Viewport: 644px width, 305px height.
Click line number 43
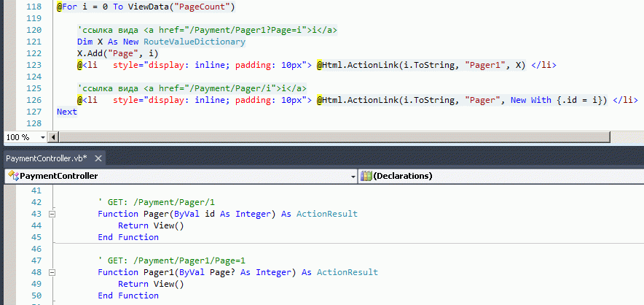click(x=36, y=214)
